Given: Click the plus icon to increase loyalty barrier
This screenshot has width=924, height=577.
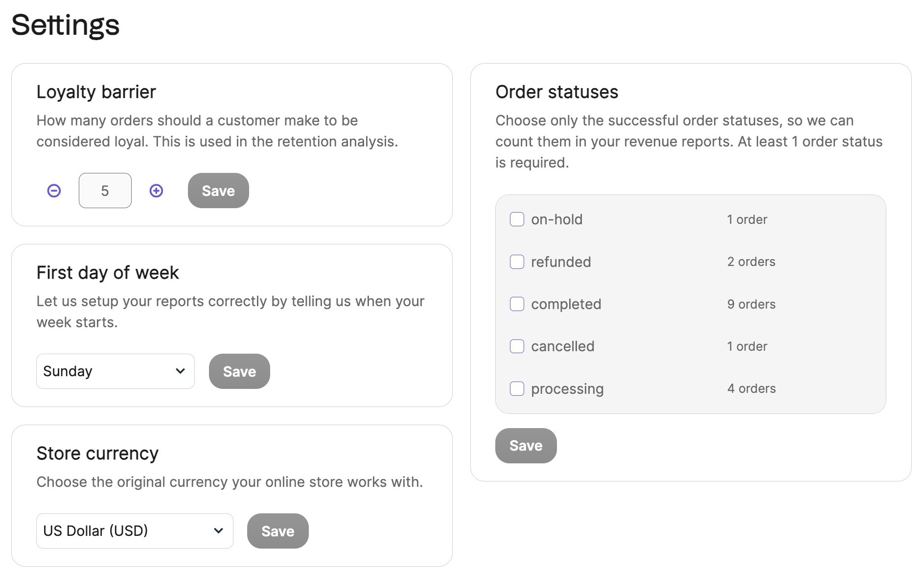Looking at the screenshot, I should (x=156, y=191).
